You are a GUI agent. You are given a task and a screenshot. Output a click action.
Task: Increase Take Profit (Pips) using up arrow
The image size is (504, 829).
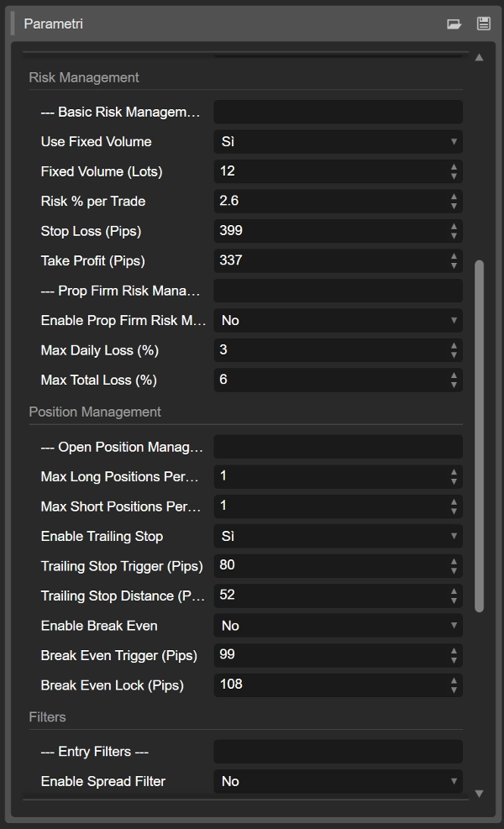454,256
